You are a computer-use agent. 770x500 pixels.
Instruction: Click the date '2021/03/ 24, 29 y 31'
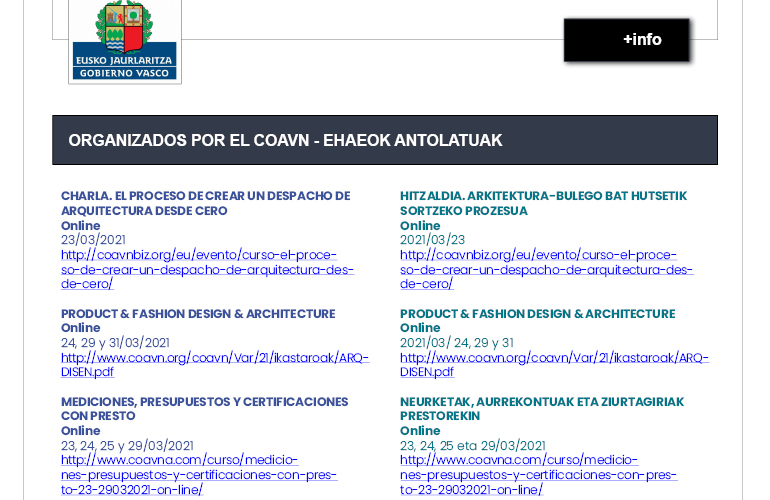click(x=457, y=342)
